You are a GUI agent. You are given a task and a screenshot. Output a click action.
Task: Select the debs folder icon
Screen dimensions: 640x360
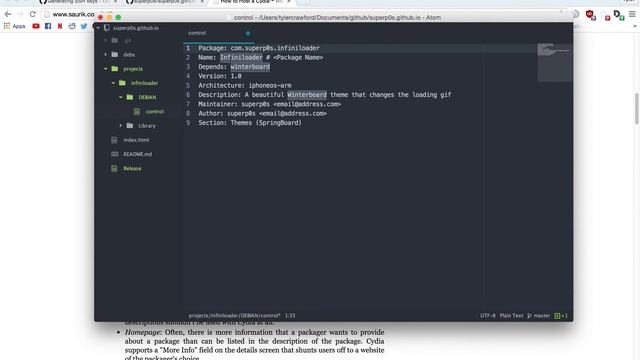[115, 54]
